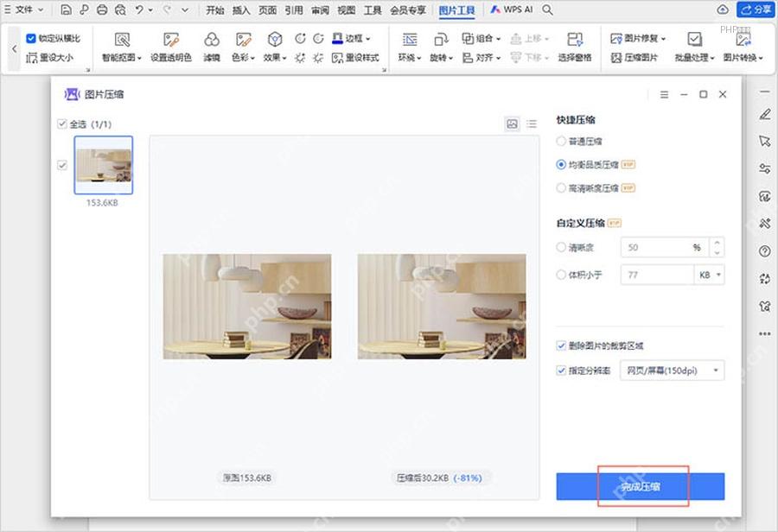Click the clarity stepper up arrow
This screenshot has width=778, height=532.
click(x=717, y=242)
